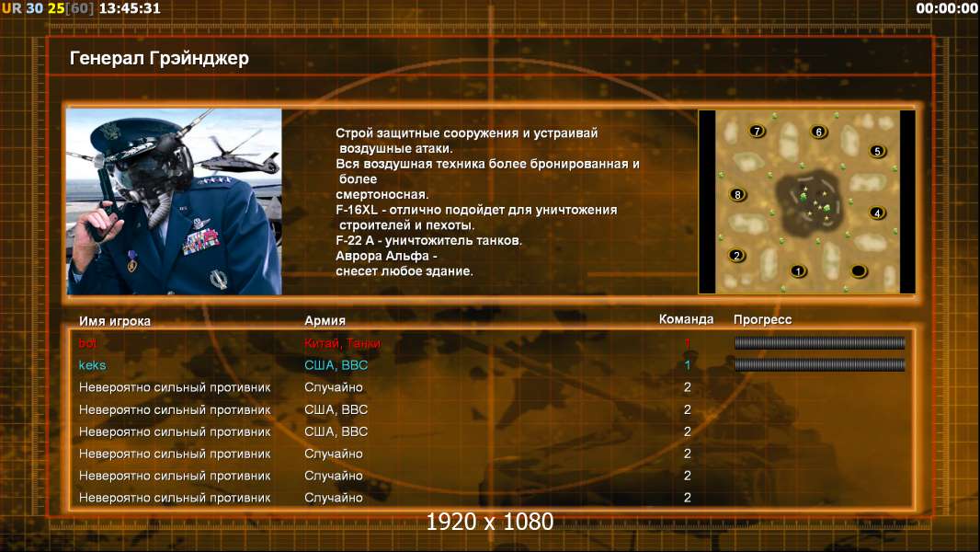
Task: Click the line 'Строй защитные сооружения и устраивай'
Action: (467, 132)
